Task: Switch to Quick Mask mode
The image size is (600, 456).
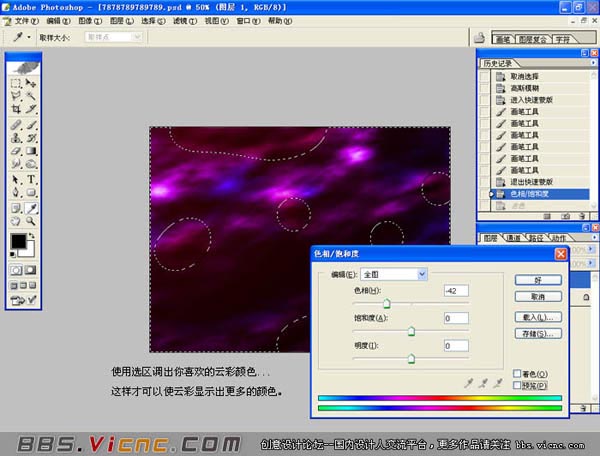Action: click(31, 270)
